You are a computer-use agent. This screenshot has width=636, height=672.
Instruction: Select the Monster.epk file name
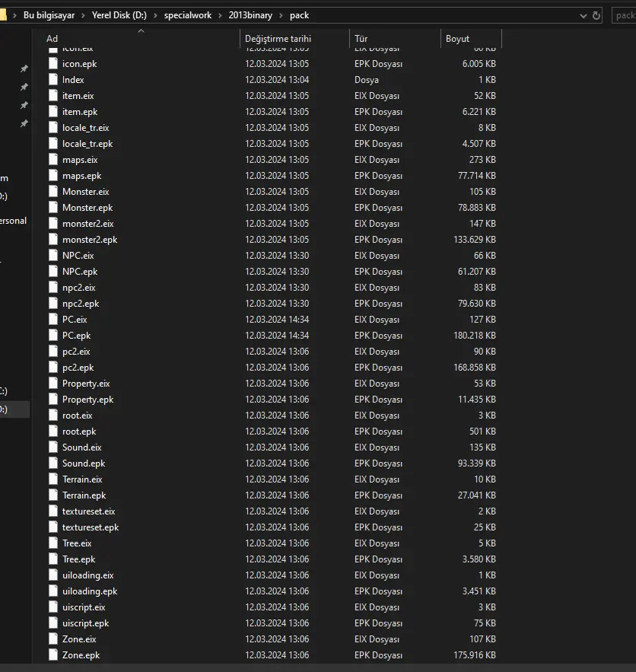coord(87,208)
